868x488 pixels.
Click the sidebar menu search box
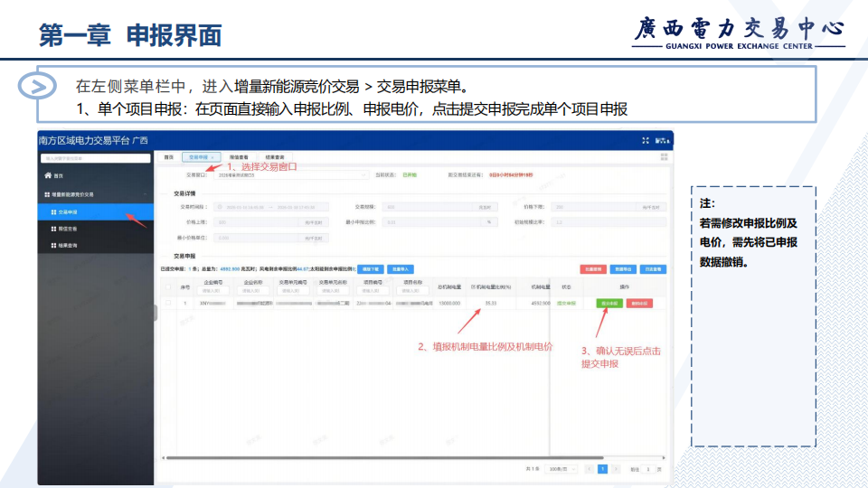pos(95,158)
